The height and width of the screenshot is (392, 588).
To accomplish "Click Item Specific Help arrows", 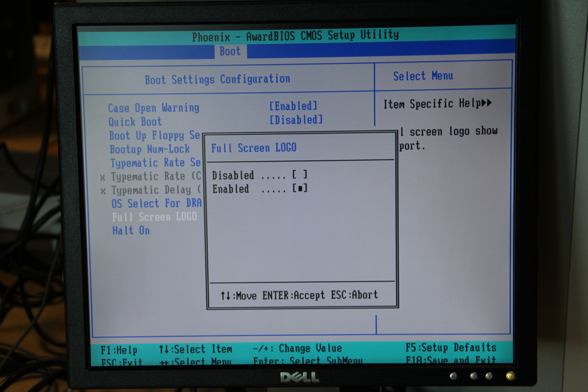I will (486, 103).
